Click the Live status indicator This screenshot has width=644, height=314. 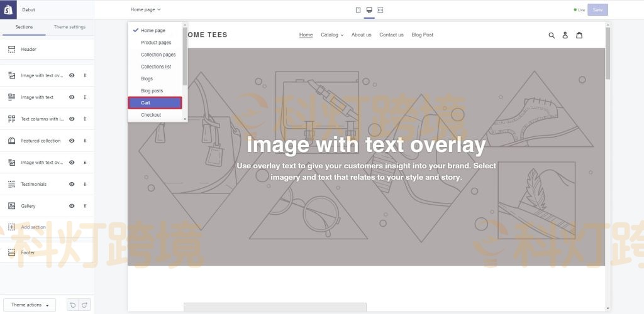tap(579, 10)
